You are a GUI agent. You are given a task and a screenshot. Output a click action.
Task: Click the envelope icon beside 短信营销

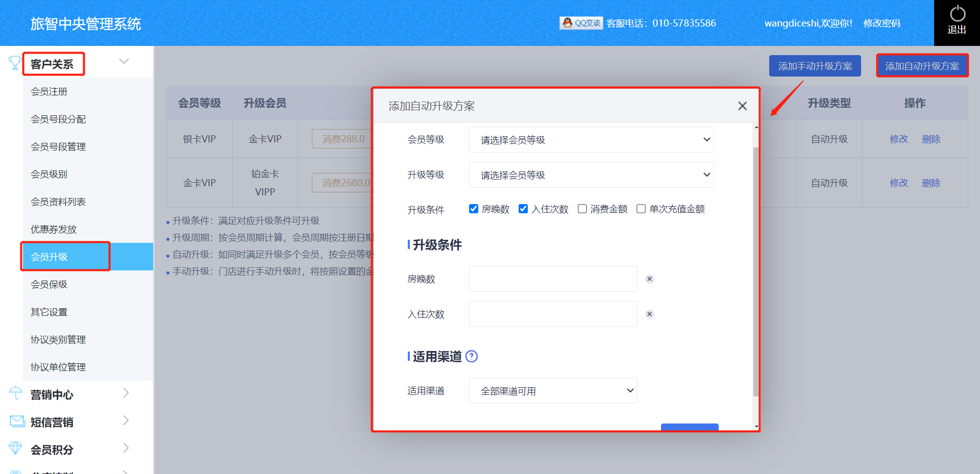17,421
